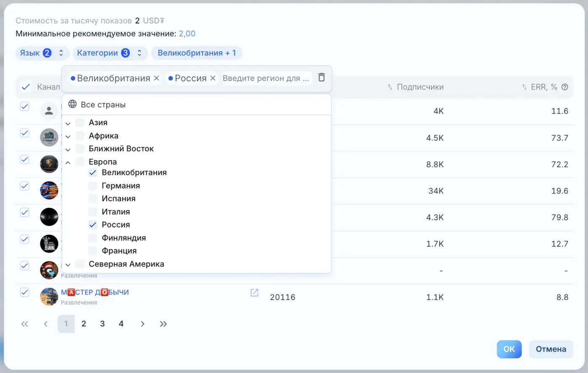The height and width of the screenshot is (373, 588).
Task: Toggle the Великобритания checkbox
Action: [x=93, y=173]
